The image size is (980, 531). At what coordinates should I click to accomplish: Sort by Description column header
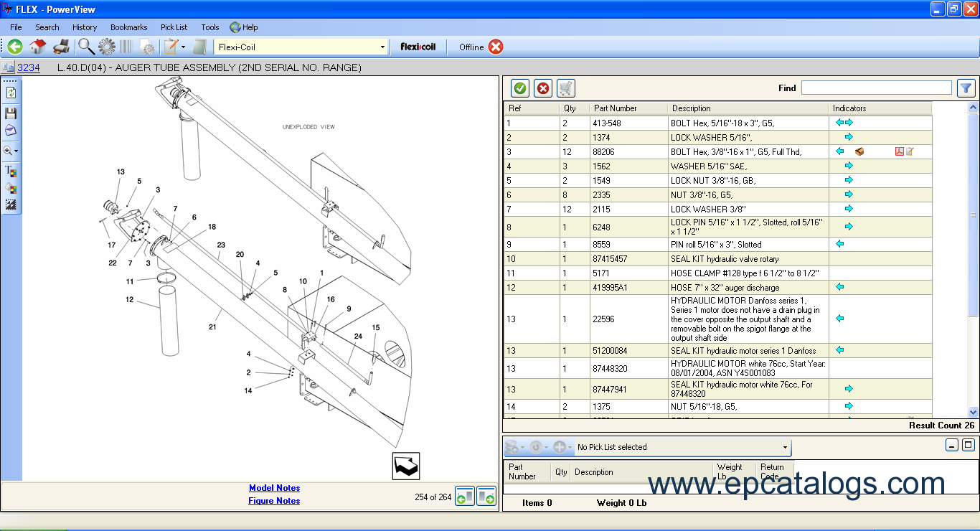[748, 108]
